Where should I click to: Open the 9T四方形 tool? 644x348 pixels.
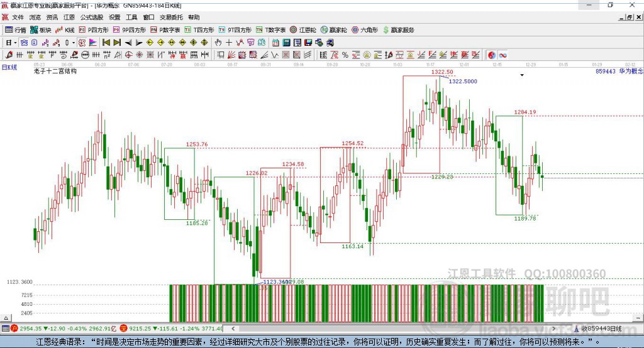[235, 30]
